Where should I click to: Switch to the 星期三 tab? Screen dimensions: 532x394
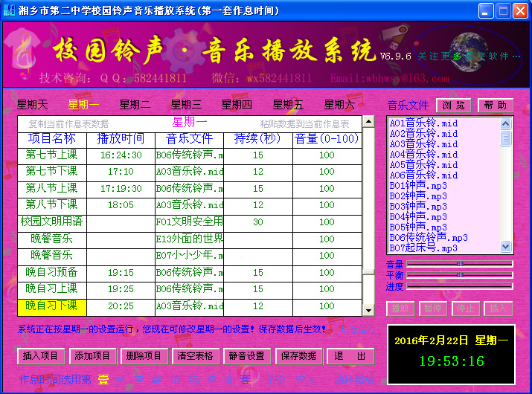(186, 105)
